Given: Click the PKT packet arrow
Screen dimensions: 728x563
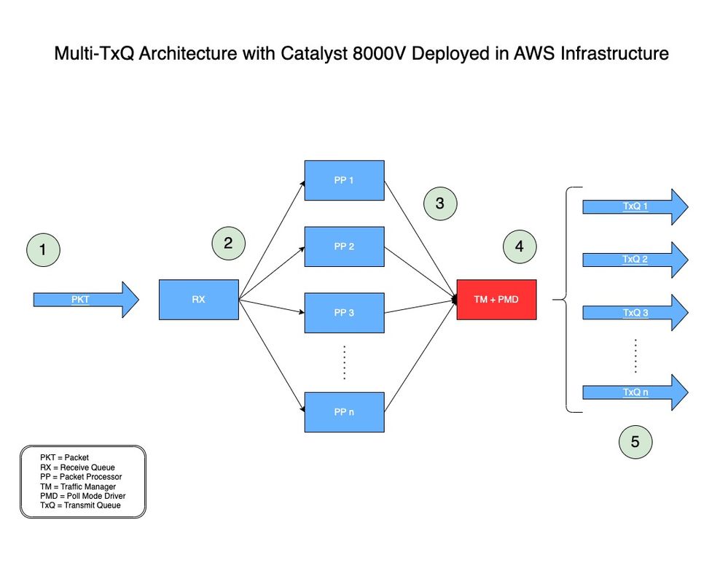Looking at the screenshot, I should point(86,300).
